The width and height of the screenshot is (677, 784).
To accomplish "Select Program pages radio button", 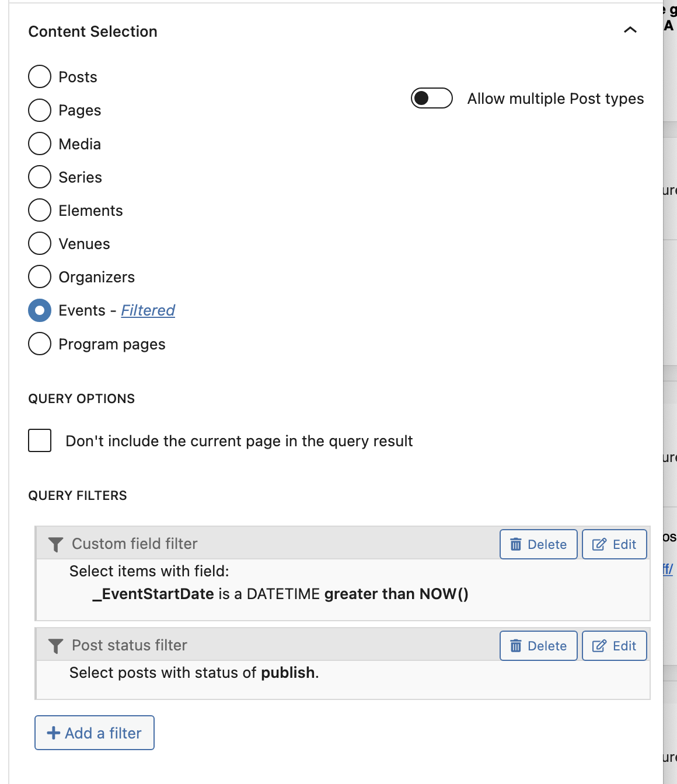I will coord(40,344).
